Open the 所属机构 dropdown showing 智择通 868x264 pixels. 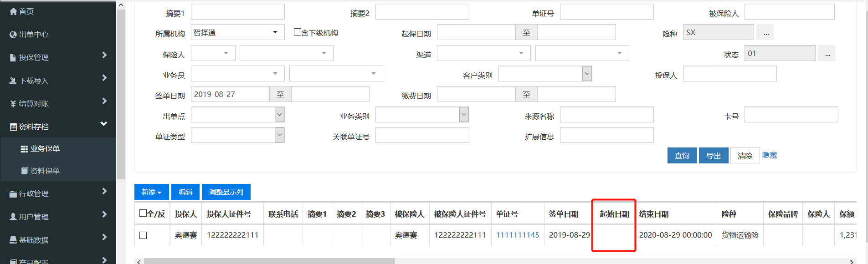click(x=237, y=32)
